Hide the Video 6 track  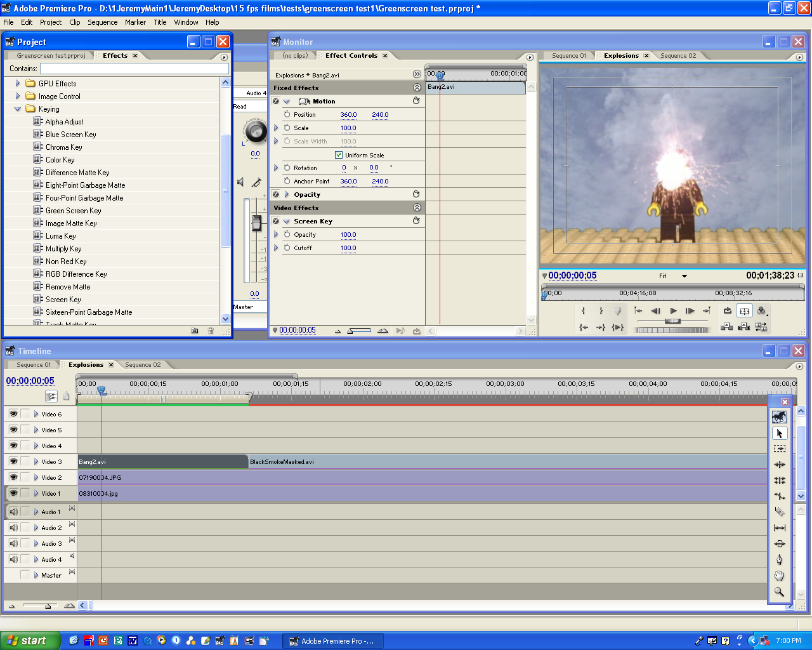click(13, 414)
